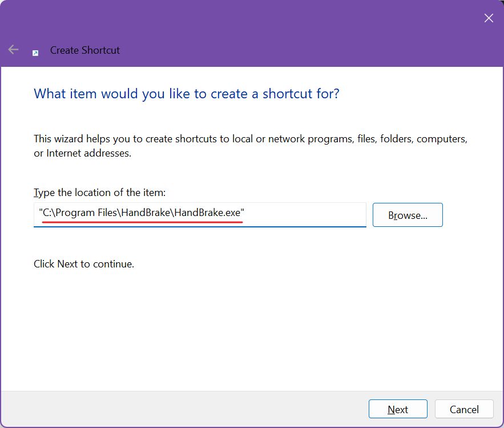Click the Browse button beside the path field
The width and height of the screenshot is (504, 428).
[x=407, y=215]
